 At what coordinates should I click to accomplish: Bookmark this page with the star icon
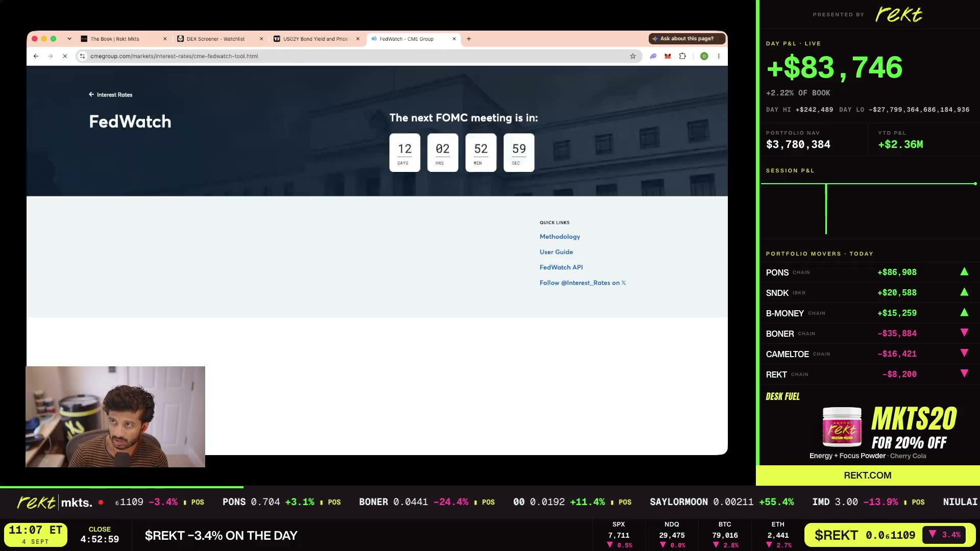click(633, 56)
